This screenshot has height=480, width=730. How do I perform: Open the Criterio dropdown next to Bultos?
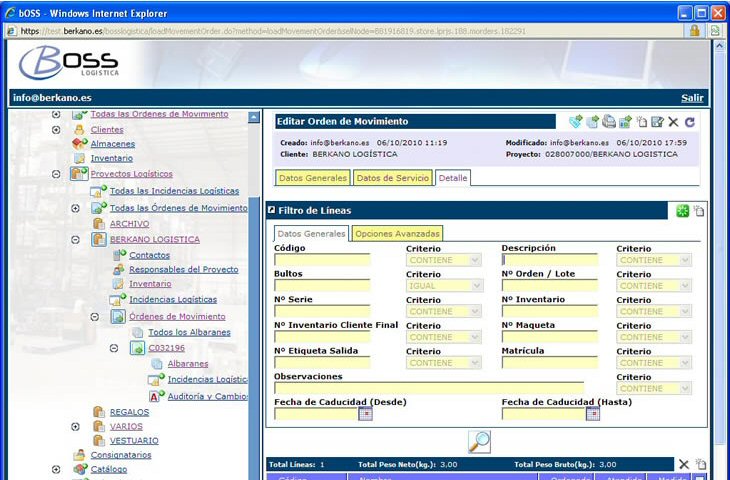[449, 285]
